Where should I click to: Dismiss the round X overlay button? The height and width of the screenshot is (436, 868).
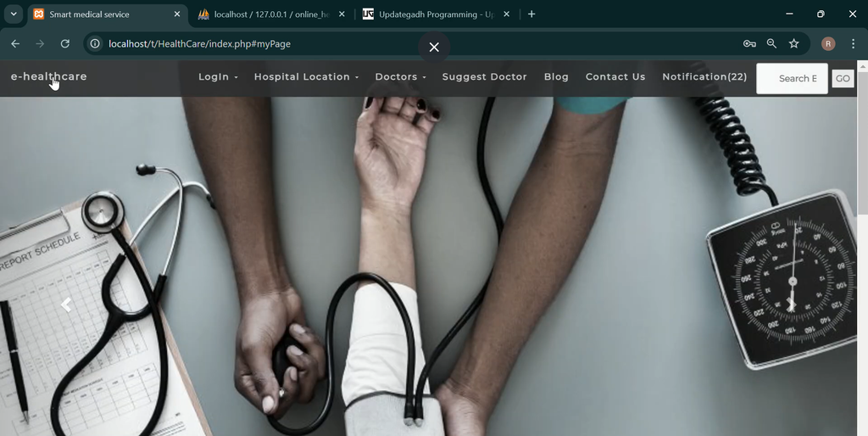(x=434, y=48)
